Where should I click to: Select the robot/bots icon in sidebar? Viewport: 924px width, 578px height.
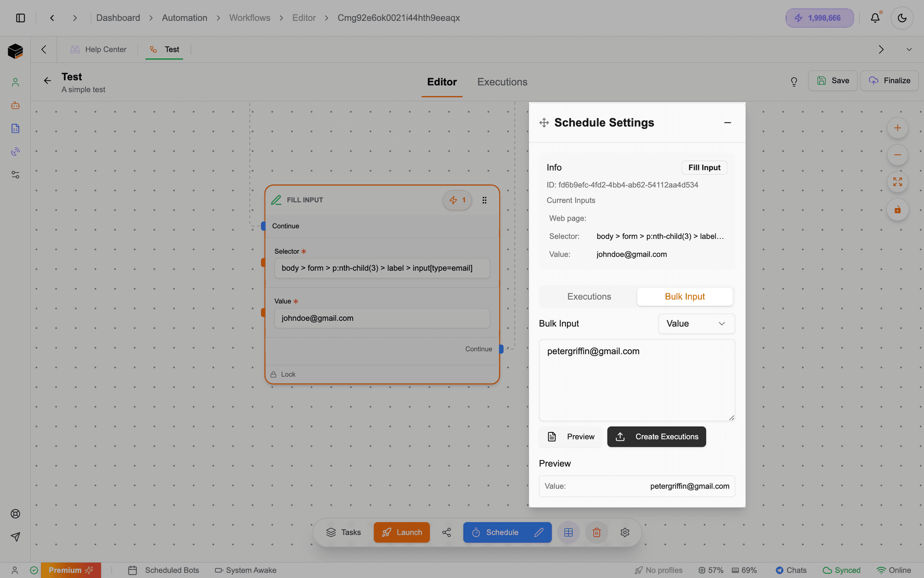pos(15,105)
